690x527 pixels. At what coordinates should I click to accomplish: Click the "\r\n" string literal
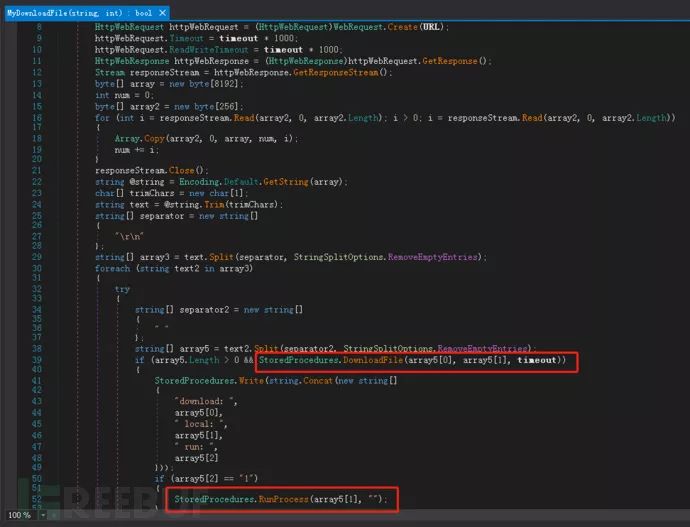coord(129,237)
